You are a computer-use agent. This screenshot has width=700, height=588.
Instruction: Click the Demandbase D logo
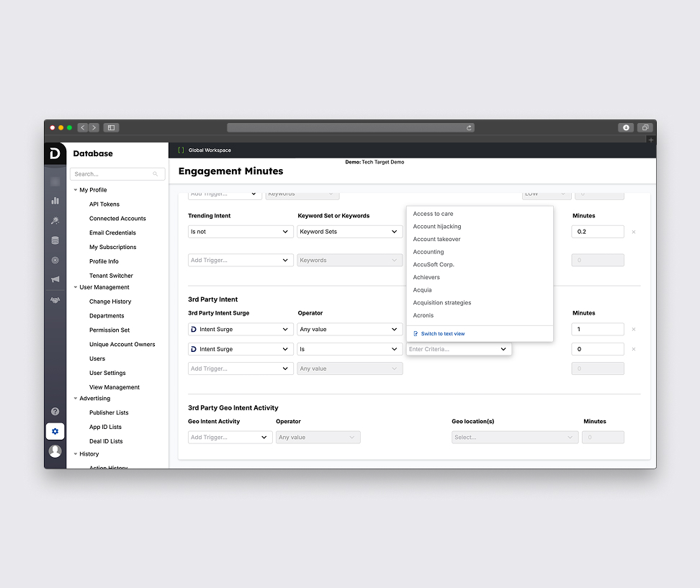[55, 153]
